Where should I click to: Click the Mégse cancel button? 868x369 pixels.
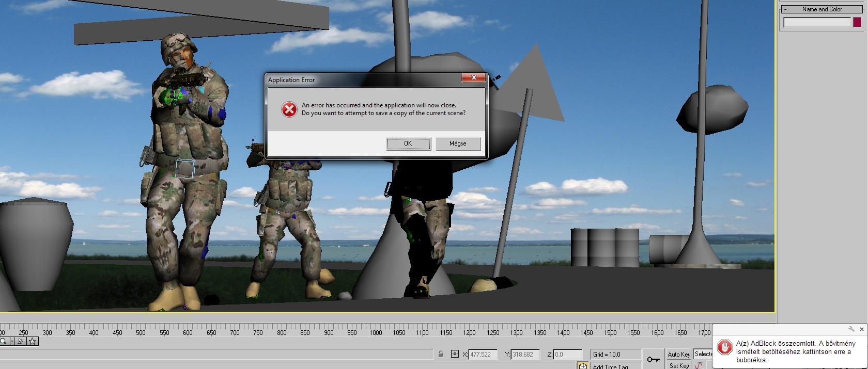[x=458, y=143]
